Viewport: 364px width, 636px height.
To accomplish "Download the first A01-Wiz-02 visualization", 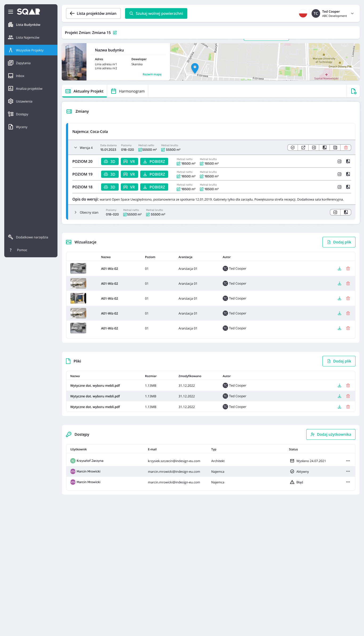I will click(339, 269).
